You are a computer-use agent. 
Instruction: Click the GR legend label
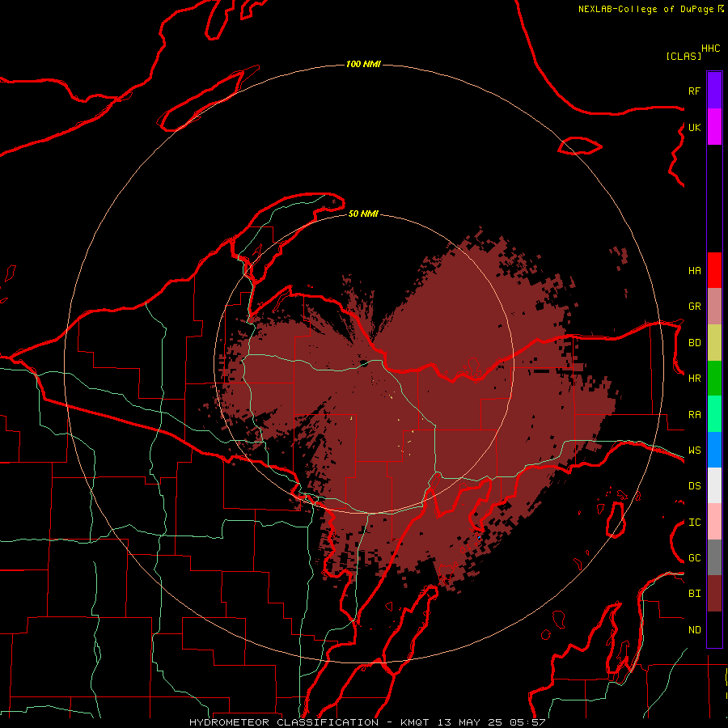point(694,306)
